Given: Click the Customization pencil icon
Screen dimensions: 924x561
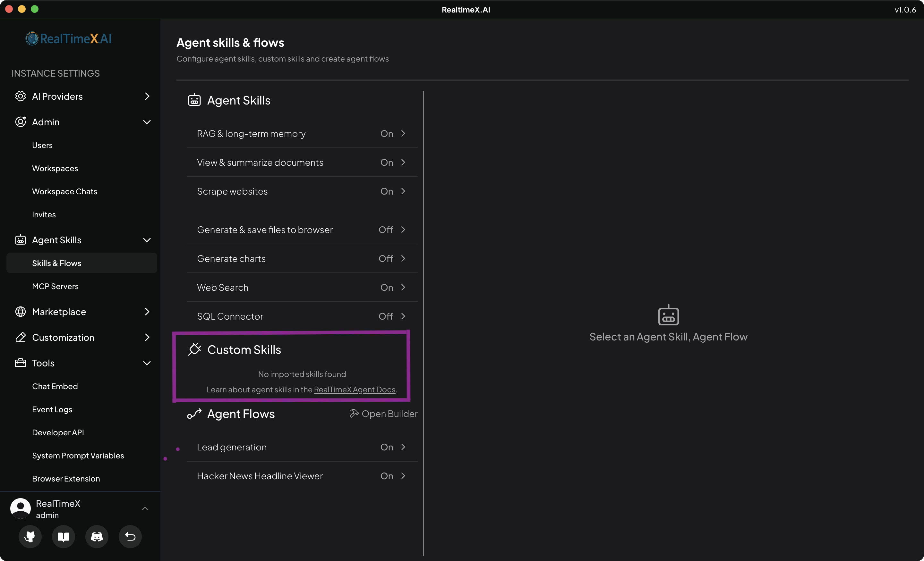Looking at the screenshot, I should (x=20, y=337).
